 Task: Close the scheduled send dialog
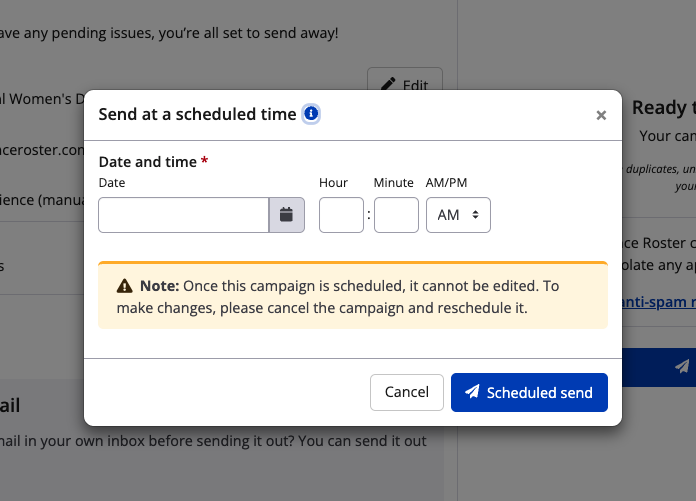[601, 115]
